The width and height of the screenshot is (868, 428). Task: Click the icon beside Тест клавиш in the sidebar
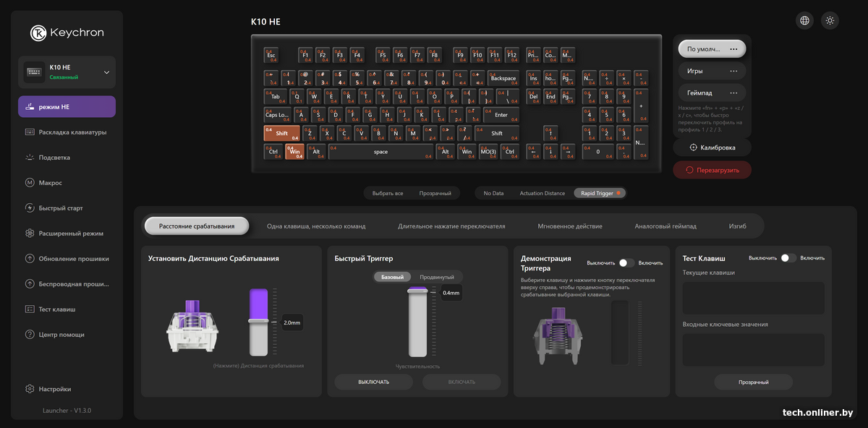(30, 309)
